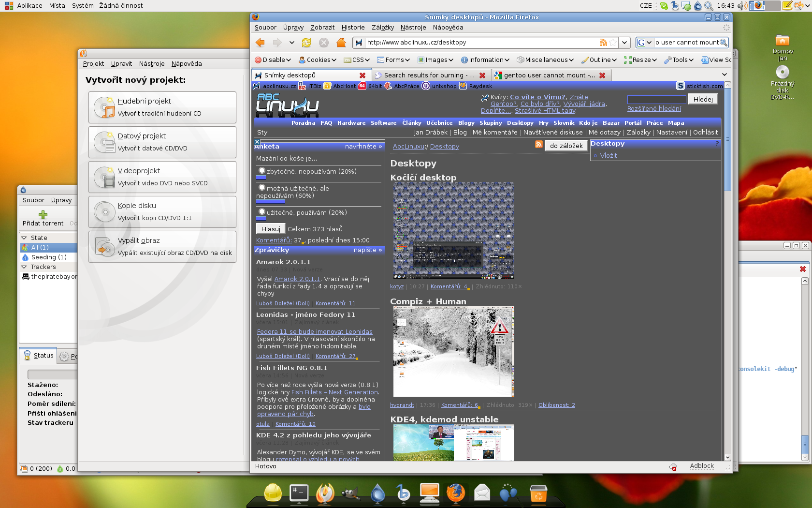Viewport: 812px width, 508px height.
Task: Open GIMP from the bottom dock
Action: tap(350, 493)
